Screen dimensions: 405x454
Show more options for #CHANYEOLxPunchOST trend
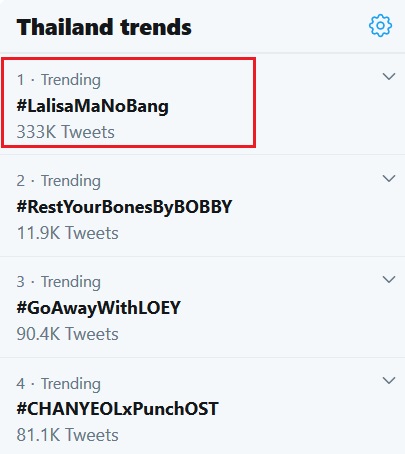point(389,380)
